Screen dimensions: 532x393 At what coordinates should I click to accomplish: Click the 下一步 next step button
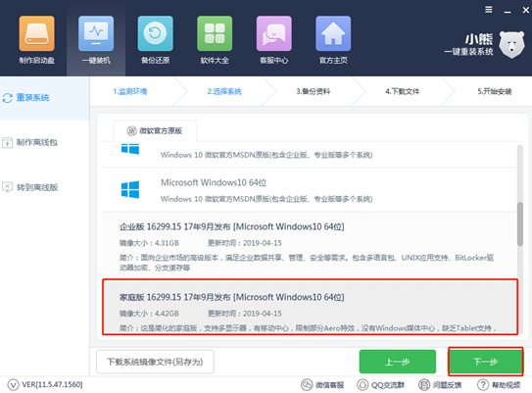[486, 362]
